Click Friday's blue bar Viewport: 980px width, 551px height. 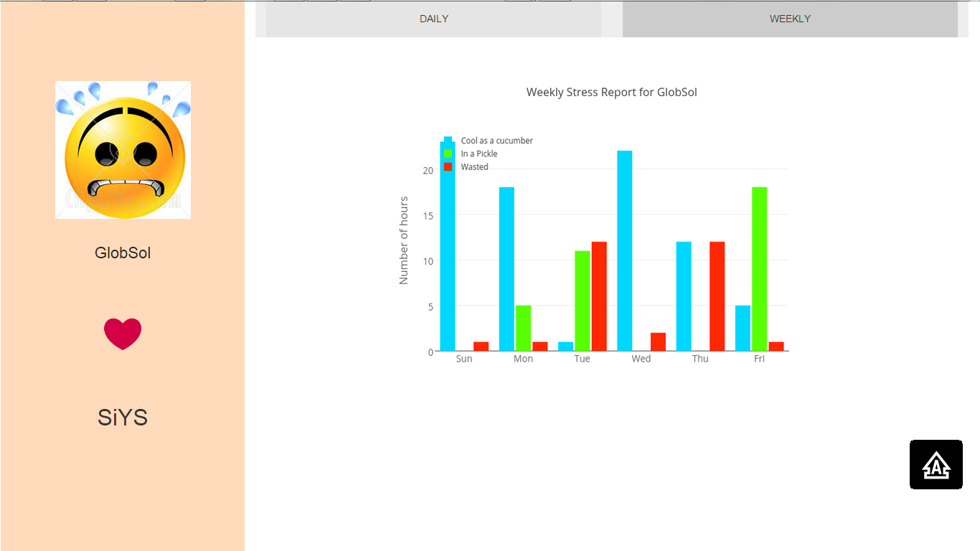pyautogui.click(x=743, y=329)
